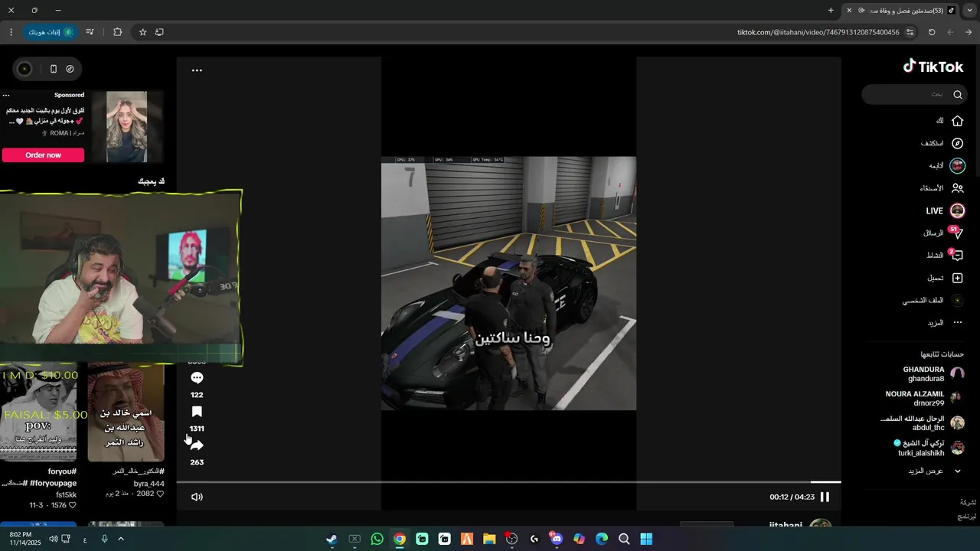Screen dimensions: 980x551
Task: Open comments via speech bubble icon
Action: 197,378
